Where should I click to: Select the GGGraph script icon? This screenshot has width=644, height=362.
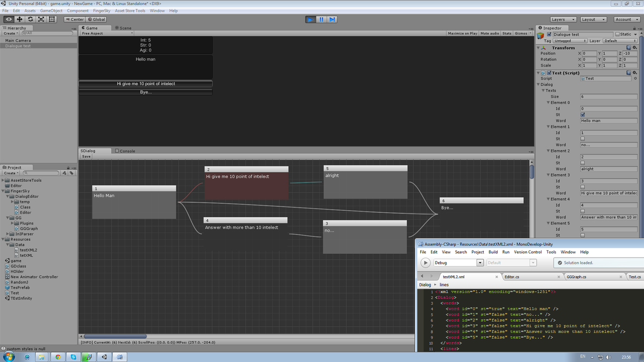(17, 228)
